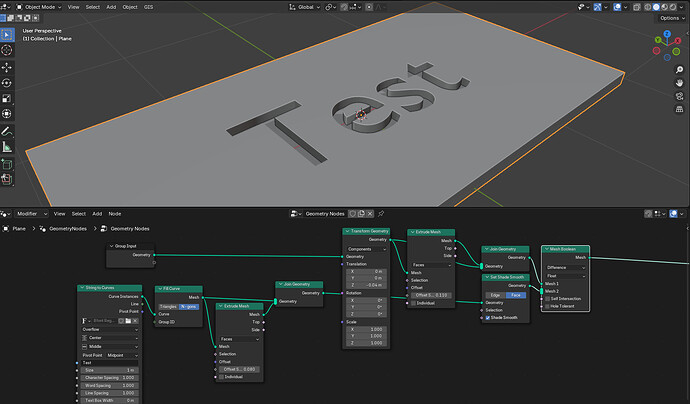Viewport: 690px width, 404px height.
Task: Collapse the Mesh Boolean node
Action: [547, 249]
